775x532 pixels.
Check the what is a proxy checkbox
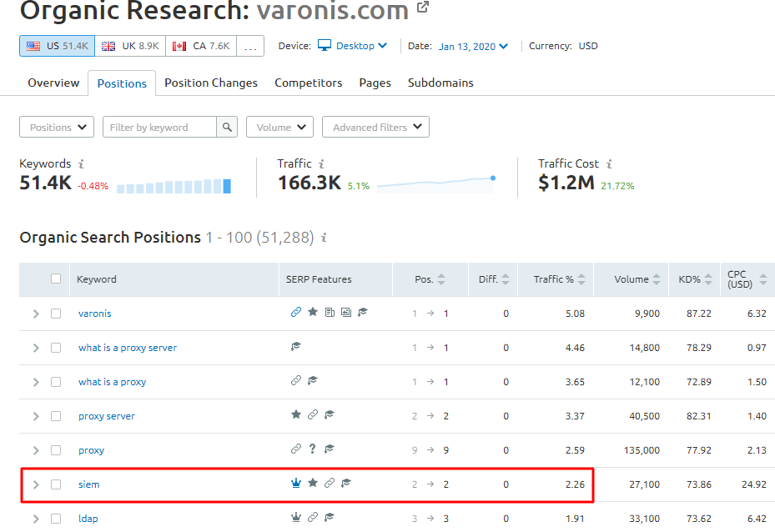tap(56, 382)
